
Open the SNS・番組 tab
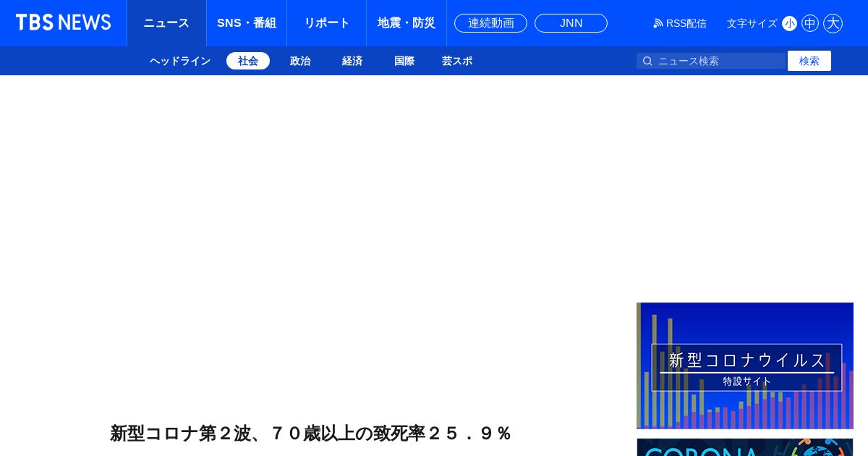pyautogui.click(x=247, y=23)
